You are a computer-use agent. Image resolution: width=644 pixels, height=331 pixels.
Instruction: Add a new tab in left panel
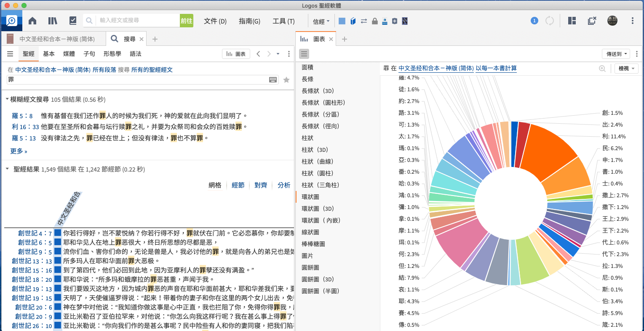pyautogui.click(x=155, y=39)
